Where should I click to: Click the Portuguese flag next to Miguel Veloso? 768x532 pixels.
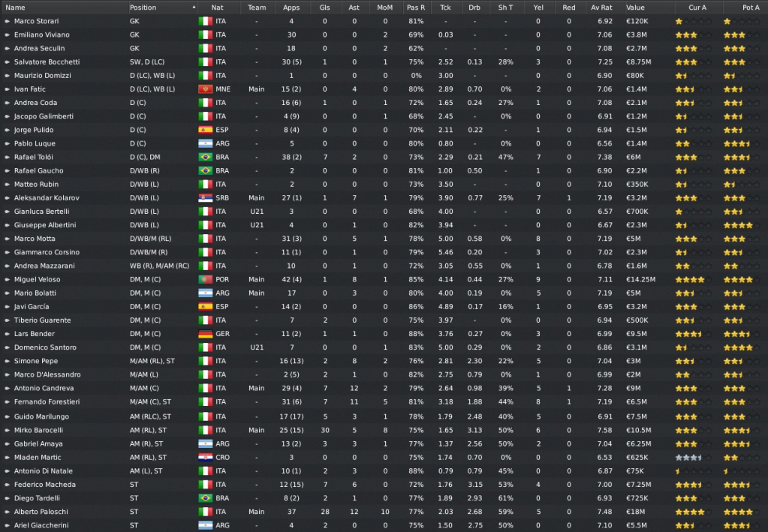pos(204,279)
